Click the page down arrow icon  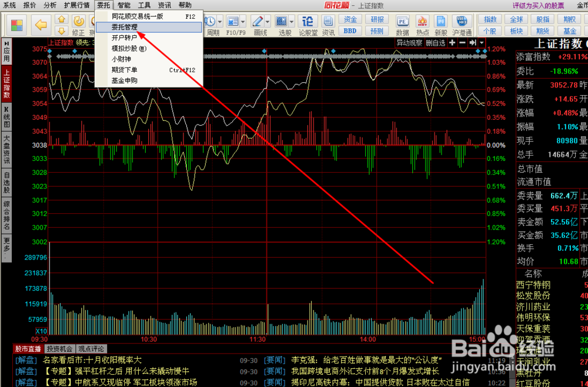coord(62,31)
